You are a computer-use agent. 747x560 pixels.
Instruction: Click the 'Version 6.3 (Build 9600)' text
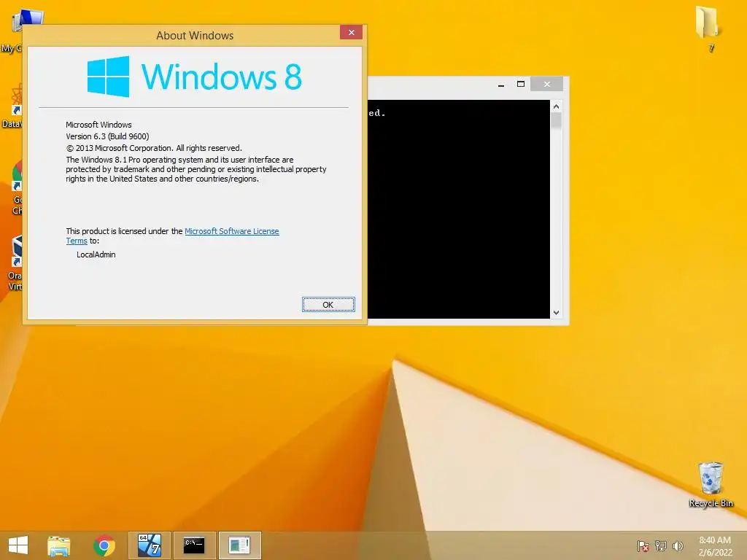(x=108, y=136)
